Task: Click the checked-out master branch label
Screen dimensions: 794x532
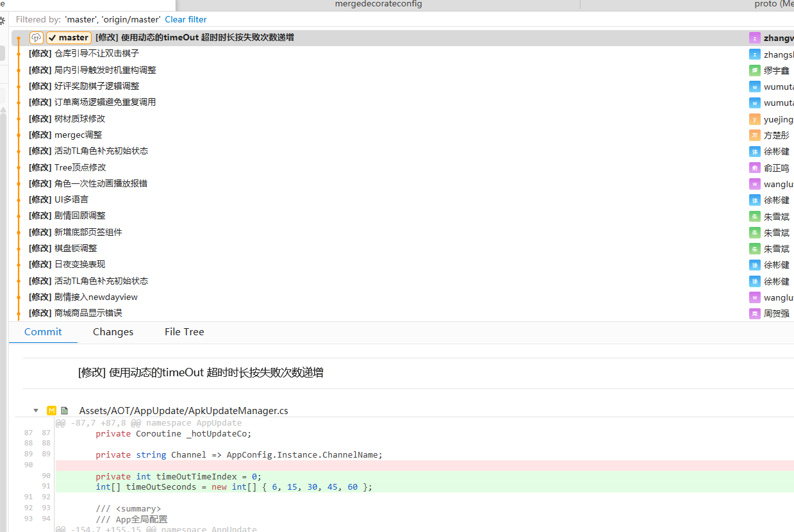Action: click(x=69, y=38)
